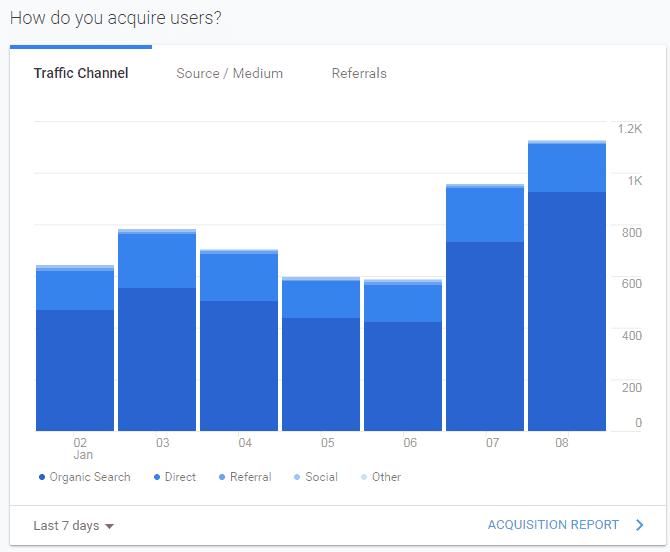Select the bar for day 03
Viewport: 670px width, 552px height.
point(157,330)
